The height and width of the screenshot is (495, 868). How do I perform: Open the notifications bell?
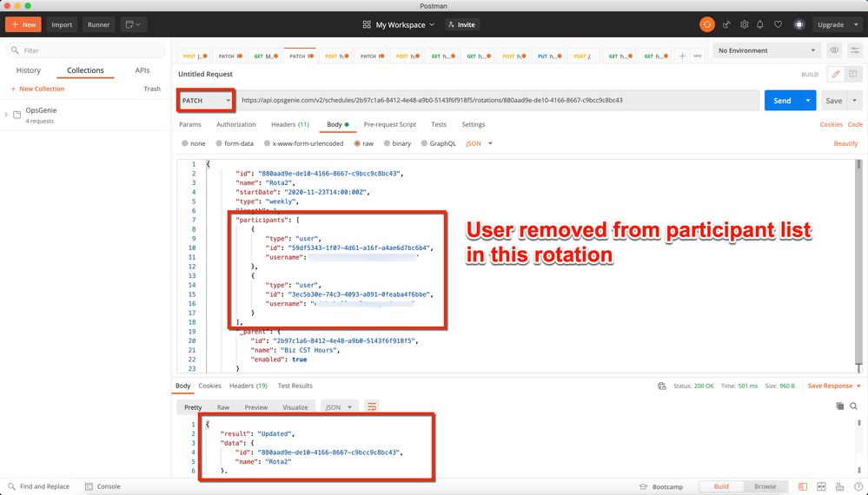pos(760,24)
